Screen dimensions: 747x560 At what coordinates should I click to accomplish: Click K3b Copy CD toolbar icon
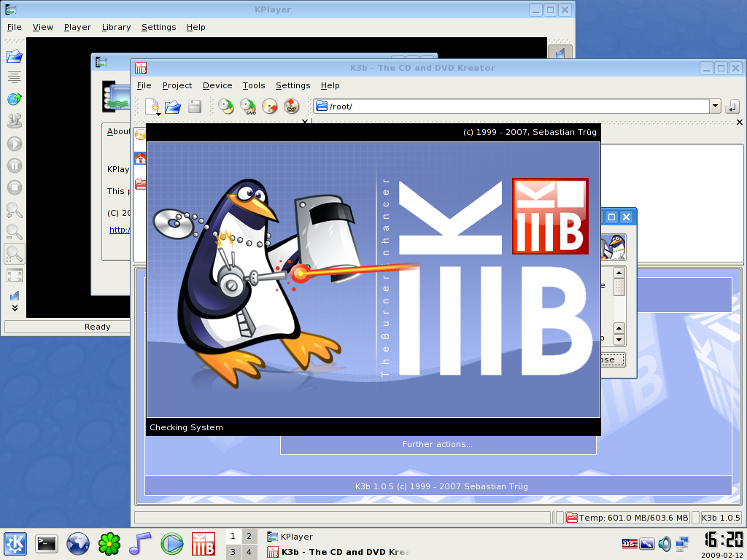pyautogui.click(x=226, y=106)
